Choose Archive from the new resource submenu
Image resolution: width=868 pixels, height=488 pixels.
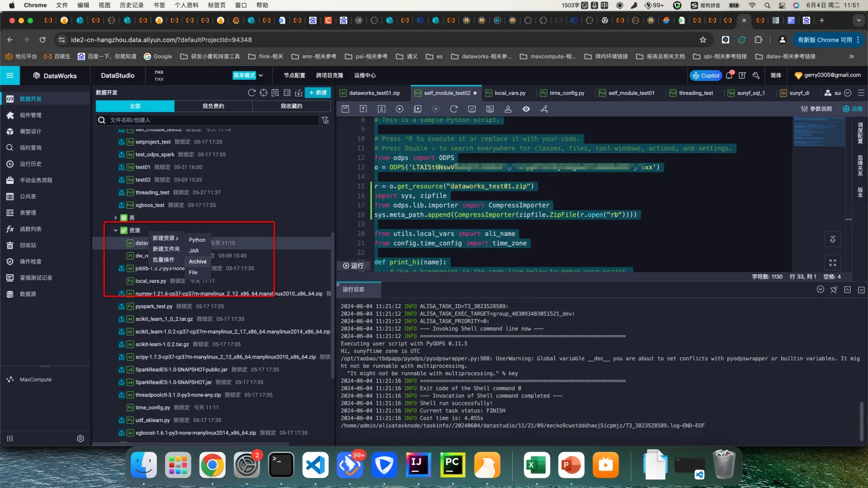click(197, 262)
